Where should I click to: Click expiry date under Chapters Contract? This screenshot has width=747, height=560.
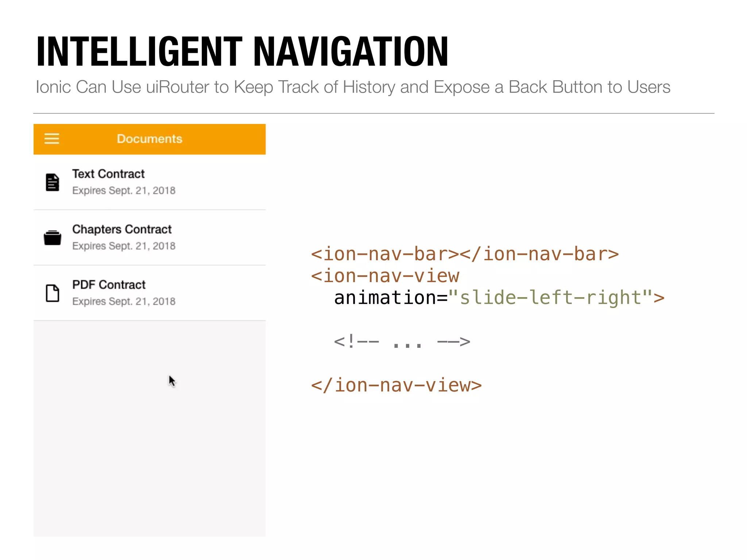(x=124, y=246)
